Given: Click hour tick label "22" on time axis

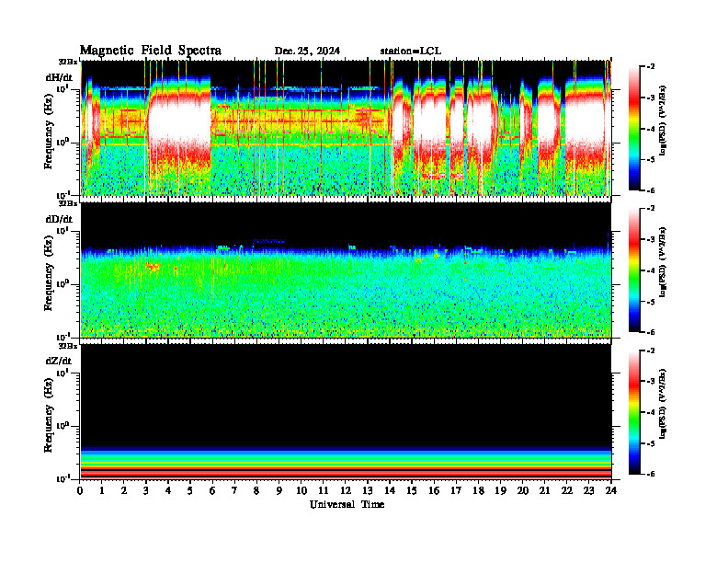Looking at the screenshot, I should coord(567,490).
